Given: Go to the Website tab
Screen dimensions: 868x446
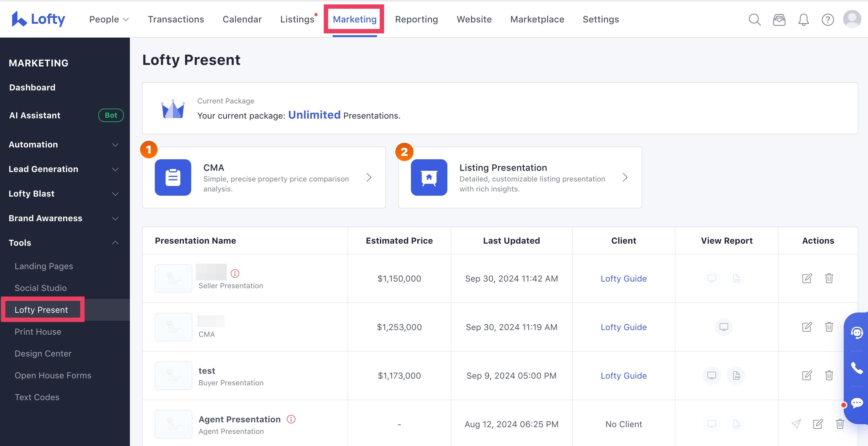Looking at the screenshot, I should (474, 19).
